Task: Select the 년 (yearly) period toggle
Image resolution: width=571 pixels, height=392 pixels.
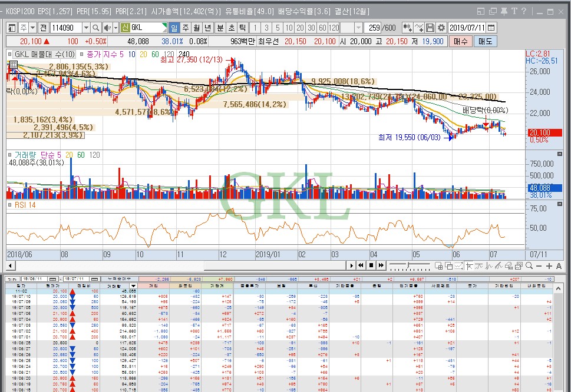Action: 208,28
